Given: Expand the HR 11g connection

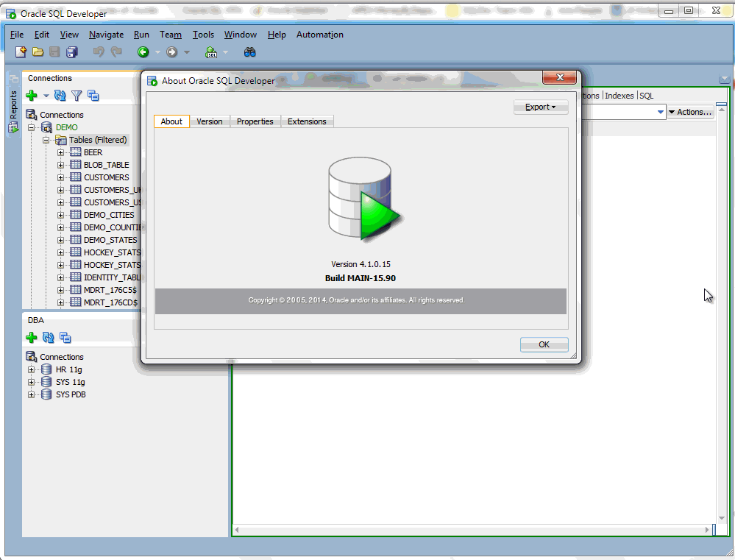Looking at the screenshot, I should (x=29, y=369).
